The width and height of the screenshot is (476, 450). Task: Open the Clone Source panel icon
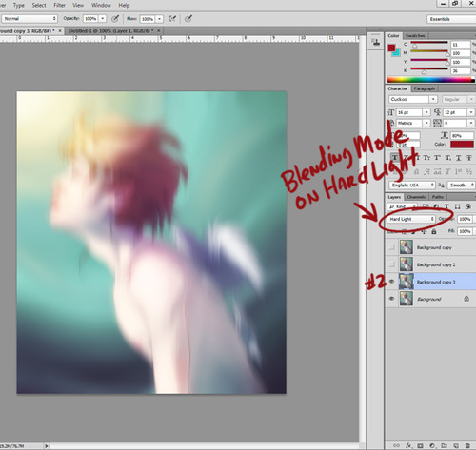[x=376, y=42]
